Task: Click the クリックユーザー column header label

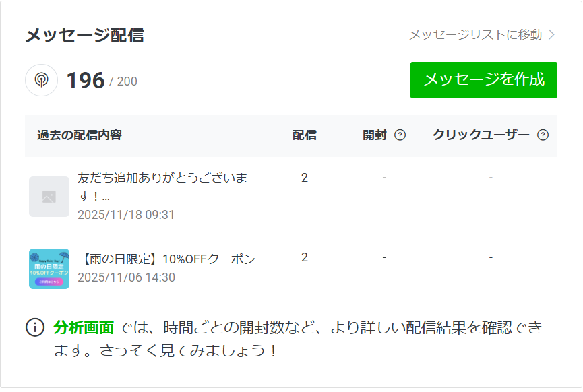Action: click(481, 135)
